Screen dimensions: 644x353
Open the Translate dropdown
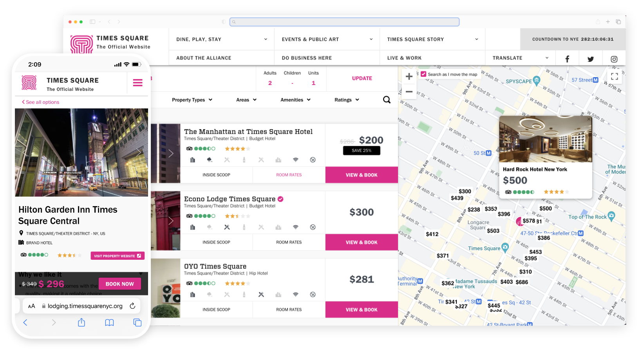(x=520, y=58)
